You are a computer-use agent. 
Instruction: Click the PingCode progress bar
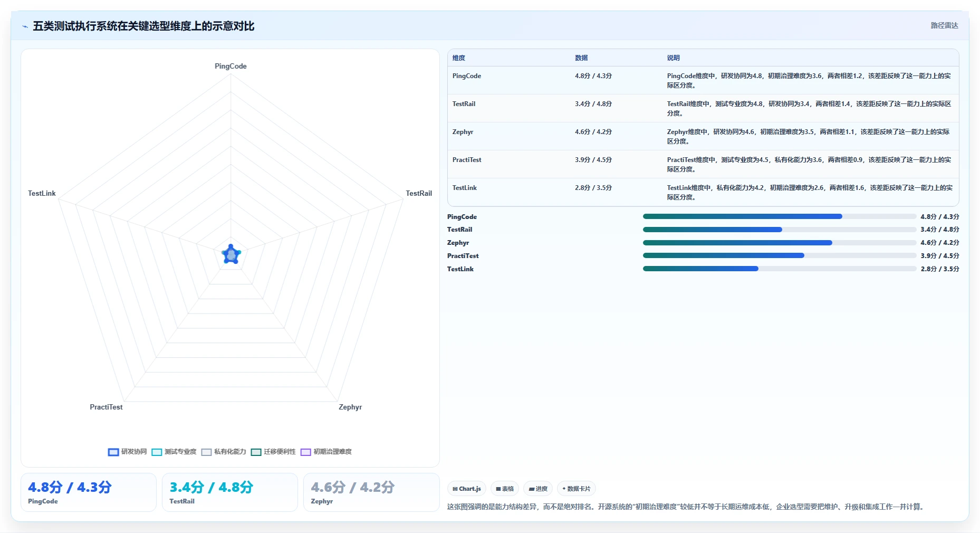tap(780, 216)
